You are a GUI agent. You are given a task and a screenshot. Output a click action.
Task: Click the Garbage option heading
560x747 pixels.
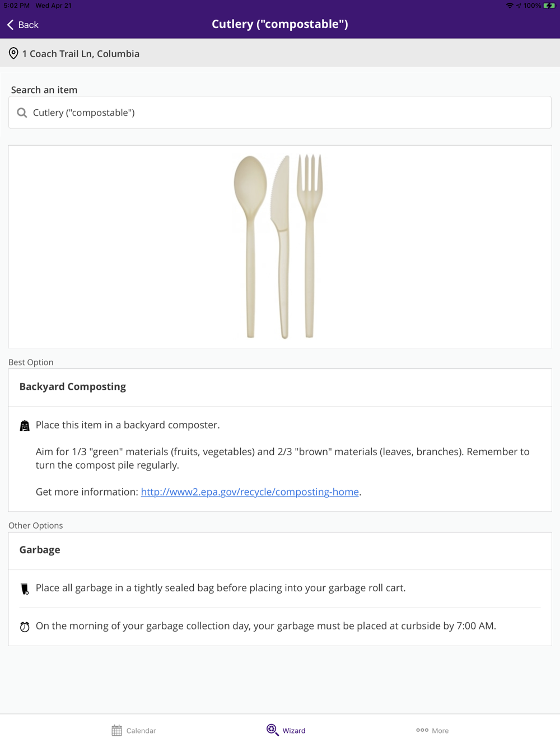click(40, 550)
